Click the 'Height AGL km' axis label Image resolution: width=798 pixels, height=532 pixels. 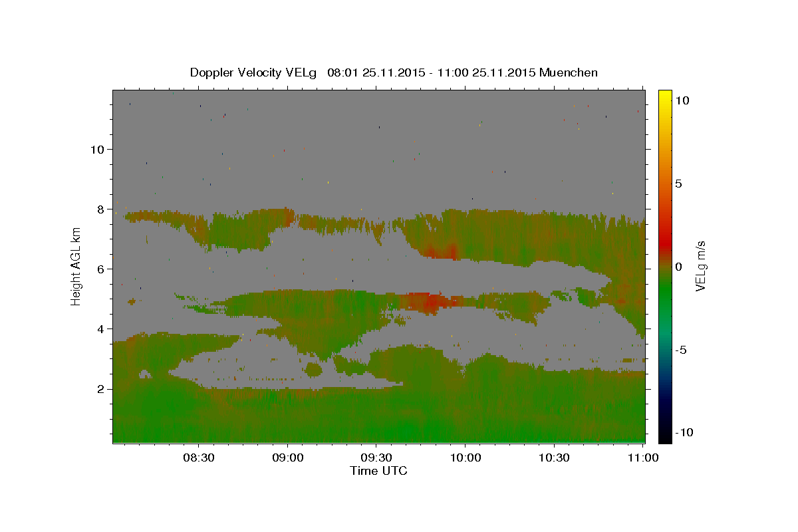click(76, 266)
